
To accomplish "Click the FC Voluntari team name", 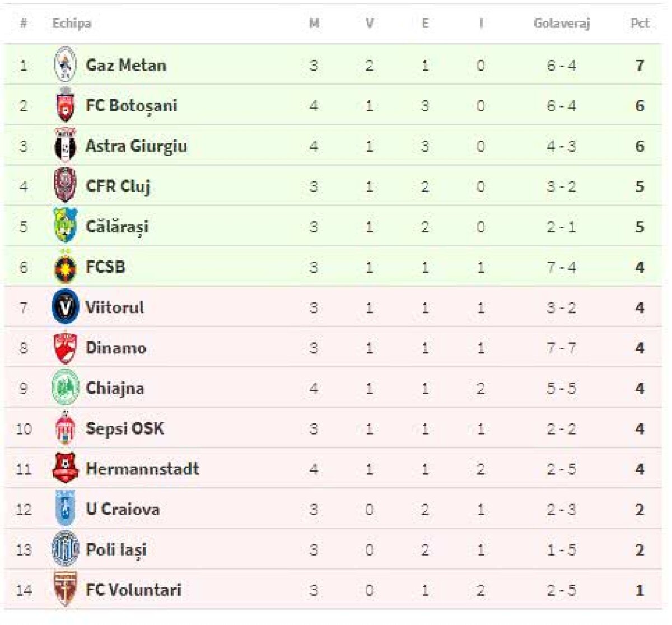I will 133,590.
